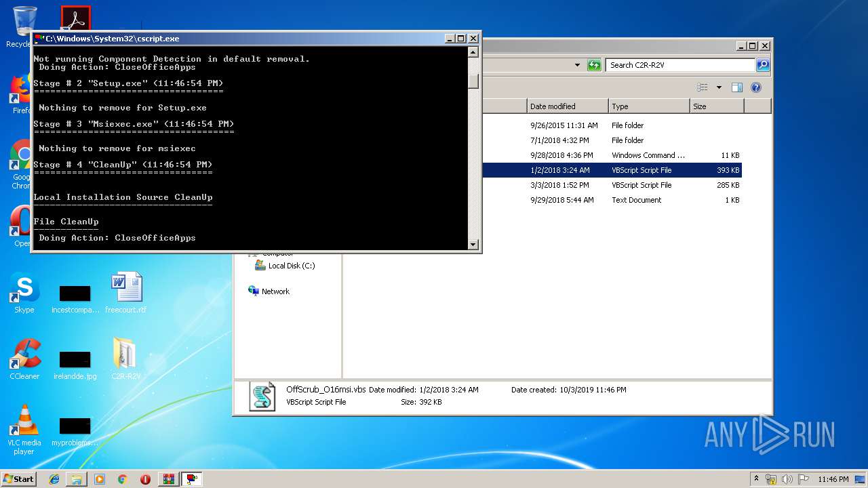The image size is (868, 488).
Task: Open Windows Media Player from taskbar
Action: coord(100,479)
